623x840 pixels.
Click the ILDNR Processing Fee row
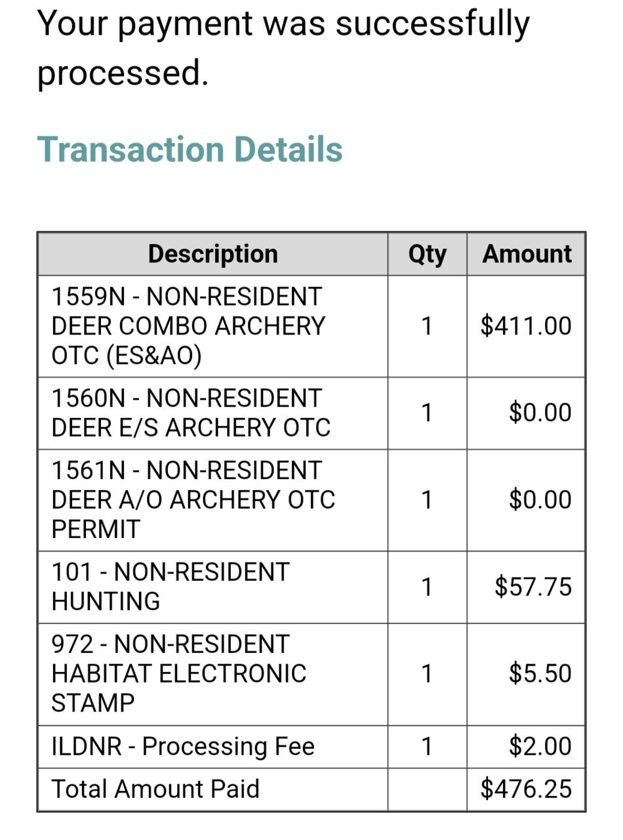pos(311,747)
